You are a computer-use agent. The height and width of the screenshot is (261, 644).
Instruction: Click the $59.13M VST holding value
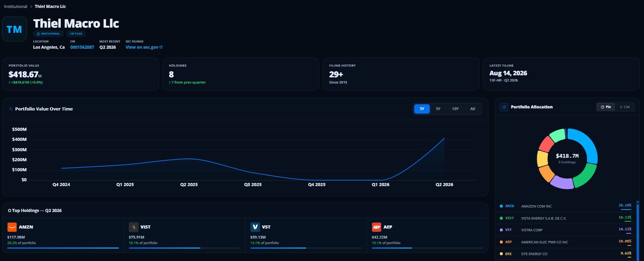coord(258,237)
